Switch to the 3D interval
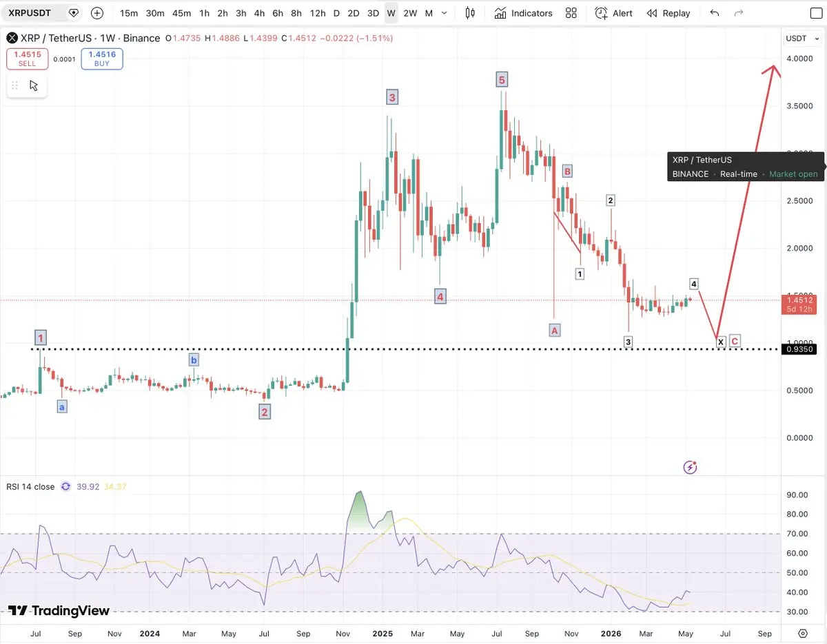 (x=373, y=13)
